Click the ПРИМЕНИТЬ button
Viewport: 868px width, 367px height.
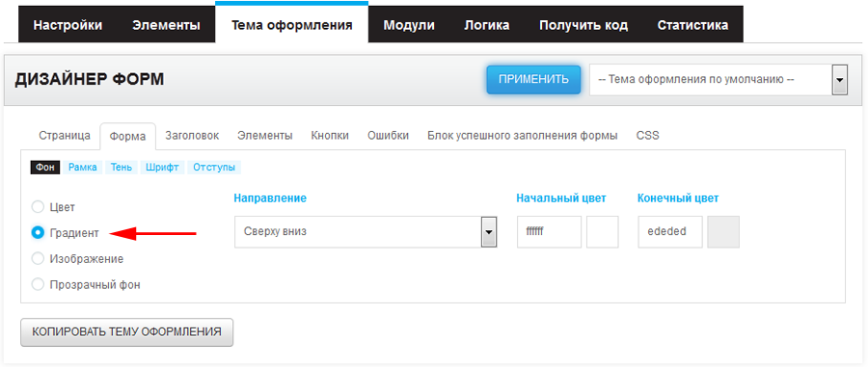pyautogui.click(x=533, y=80)
